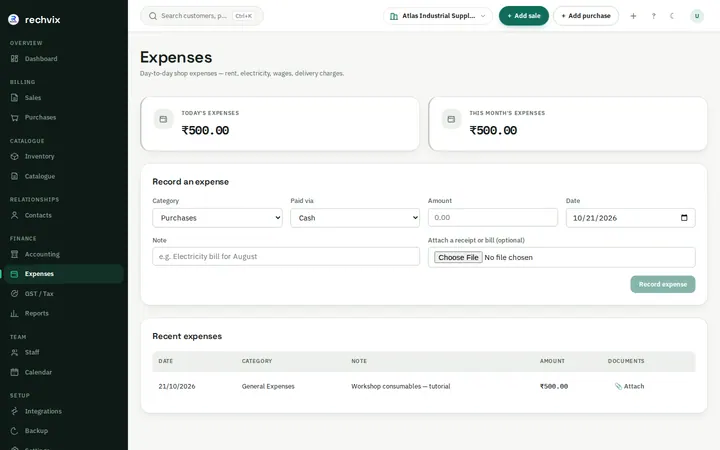Click the Today's Expenses card icon
720x450 pixels.
[x=163, y=119]
